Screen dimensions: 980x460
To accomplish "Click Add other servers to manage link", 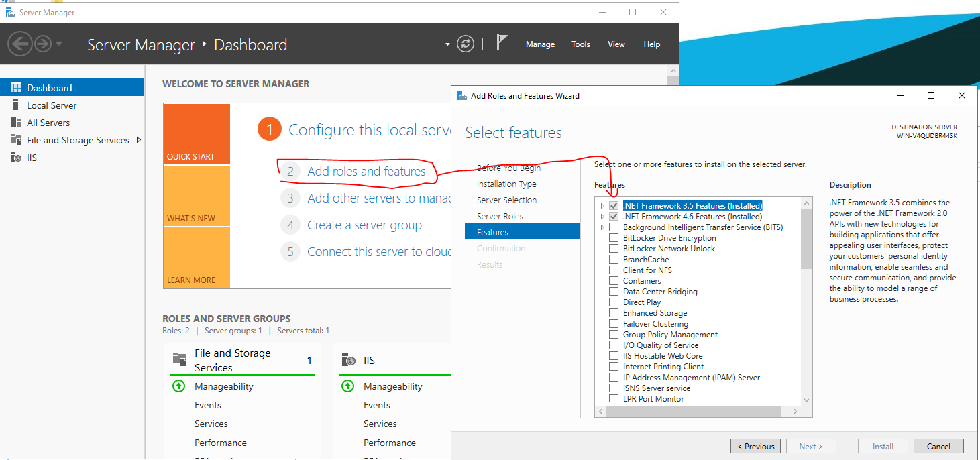I will pos(379,198).
